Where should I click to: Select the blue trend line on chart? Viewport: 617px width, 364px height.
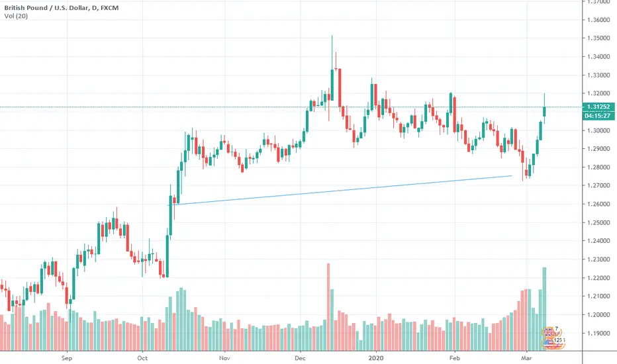click(x=340, y=190)
